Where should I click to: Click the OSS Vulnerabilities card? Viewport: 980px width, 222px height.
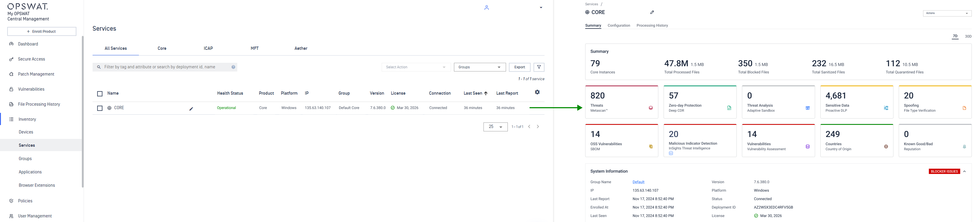pos(621,140)
